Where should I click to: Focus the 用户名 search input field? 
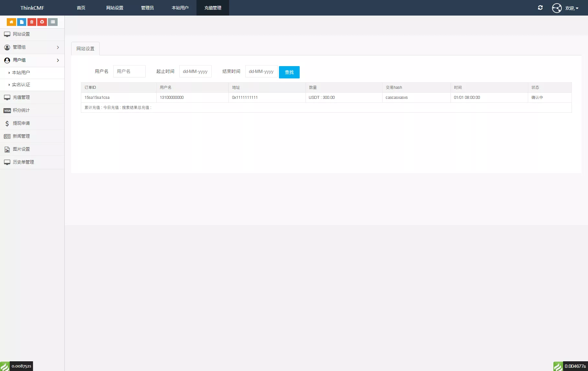pyautogui.click(x=129, y=71)
